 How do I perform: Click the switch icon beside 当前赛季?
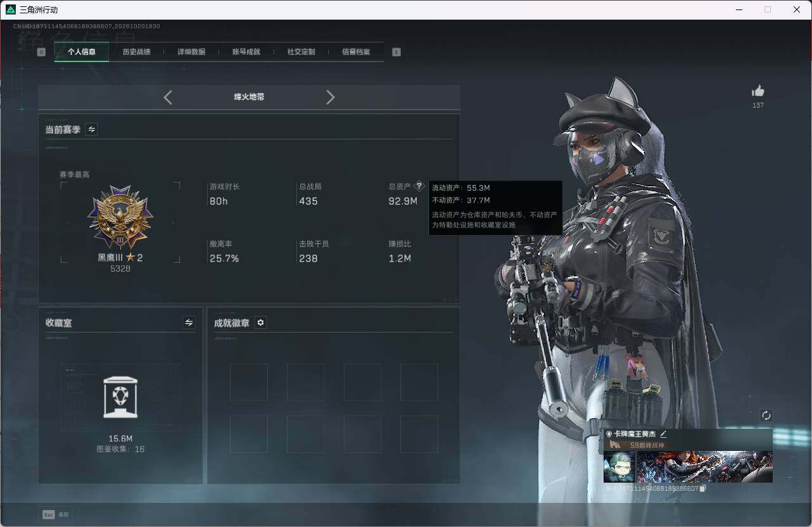(x=92, y=129)
